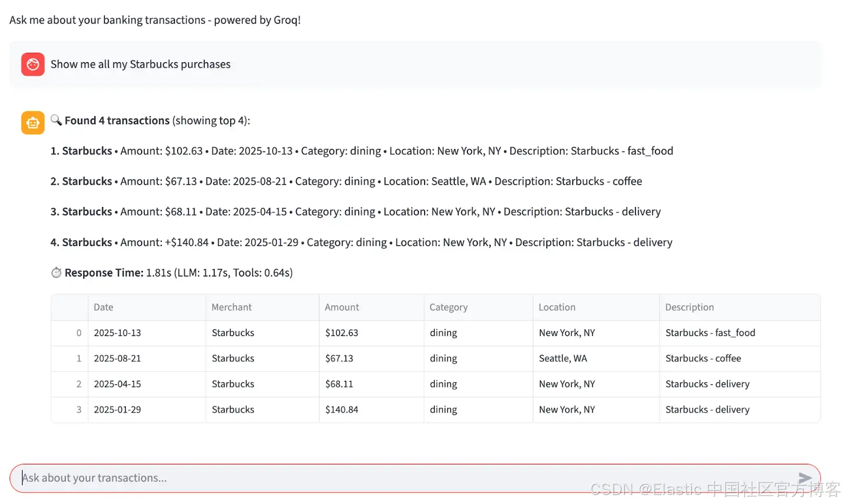Screen dimensions: 843x504
Task: Click the 'Show me all my Starbucks purchases' message
Action: [x=141, y=64]
